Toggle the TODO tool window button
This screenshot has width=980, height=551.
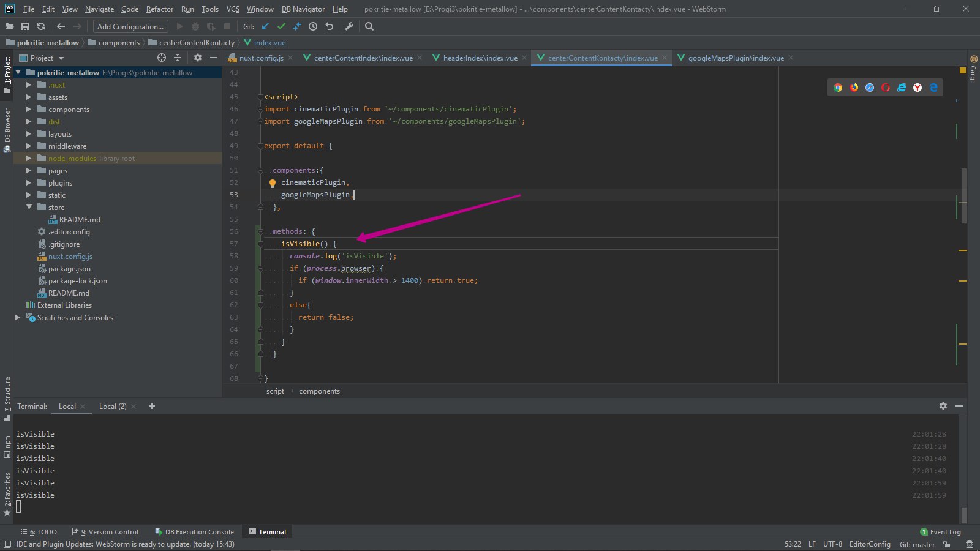[39, 532]
